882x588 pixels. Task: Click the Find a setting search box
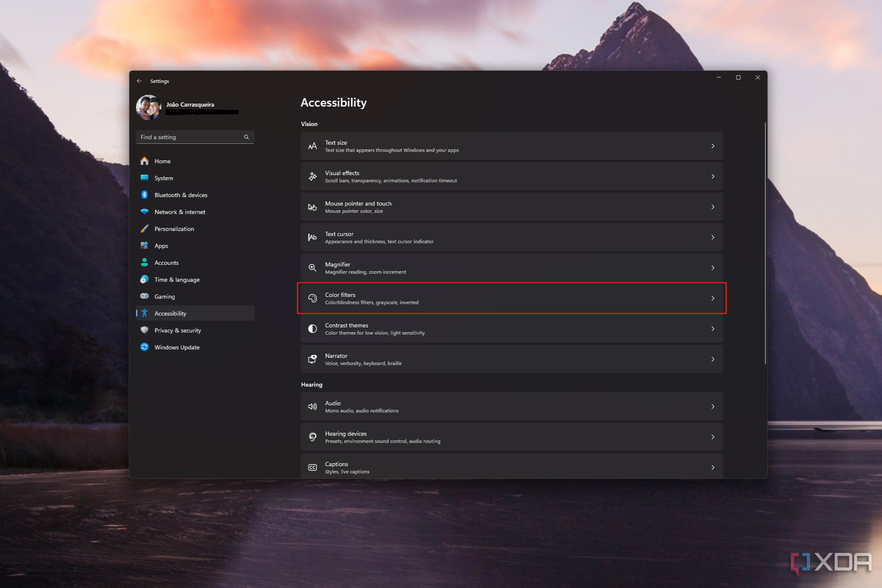click(x=195, y=137)
